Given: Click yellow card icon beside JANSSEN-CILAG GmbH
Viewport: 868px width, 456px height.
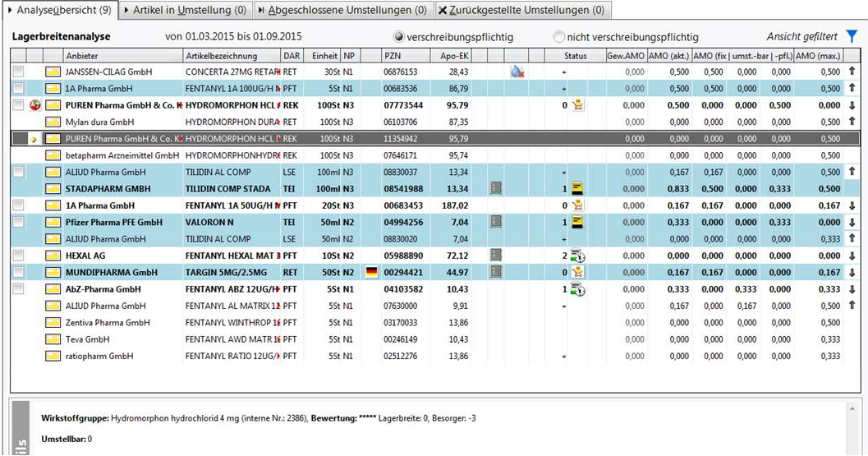Looking at the screenshot, I should 53,72.
